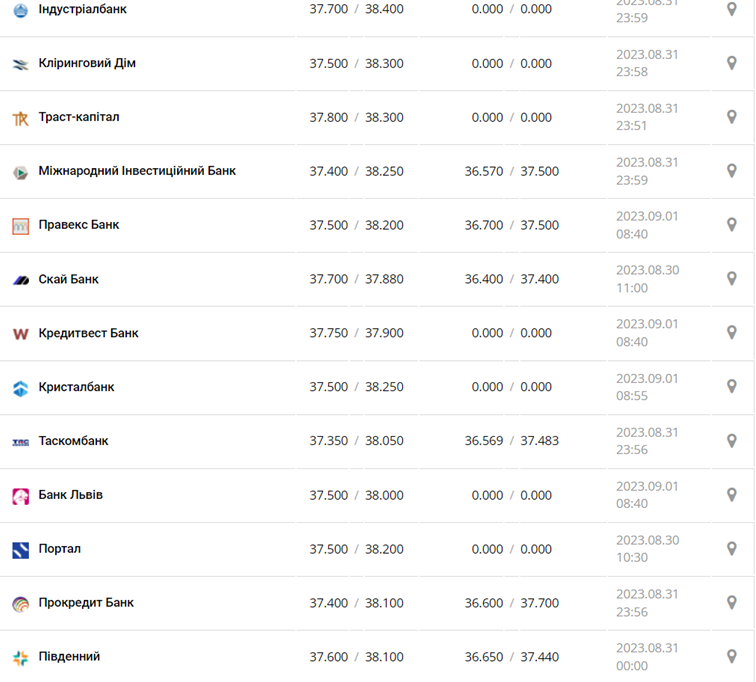Viewport: 756px width, 682px height.
Task: Open the Таскомбанк bank link
Action: 74,441
